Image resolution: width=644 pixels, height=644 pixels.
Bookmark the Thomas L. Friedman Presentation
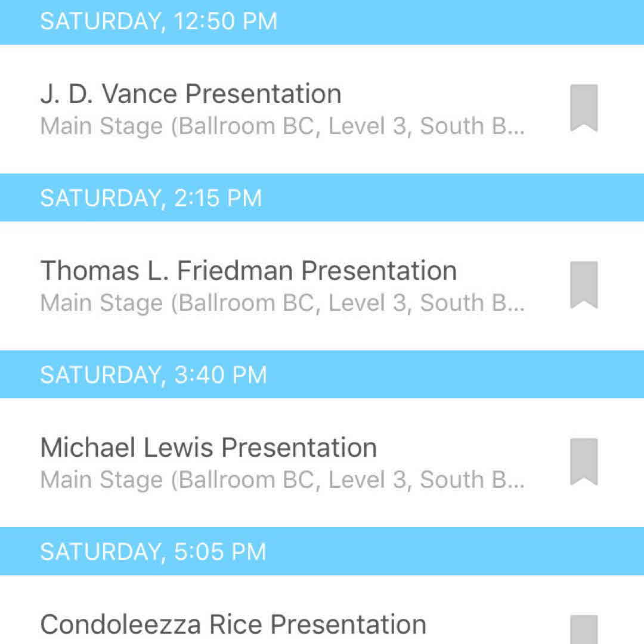[x=584, y=284]
